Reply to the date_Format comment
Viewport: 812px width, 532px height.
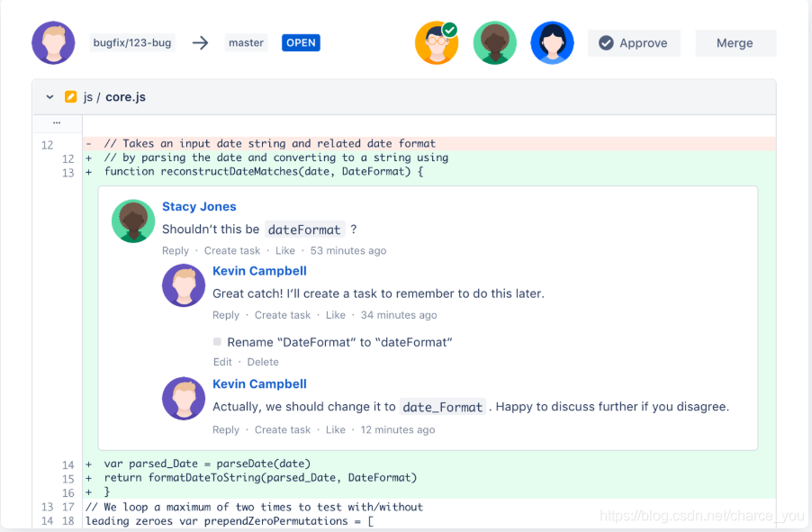[x=226, y=430]
